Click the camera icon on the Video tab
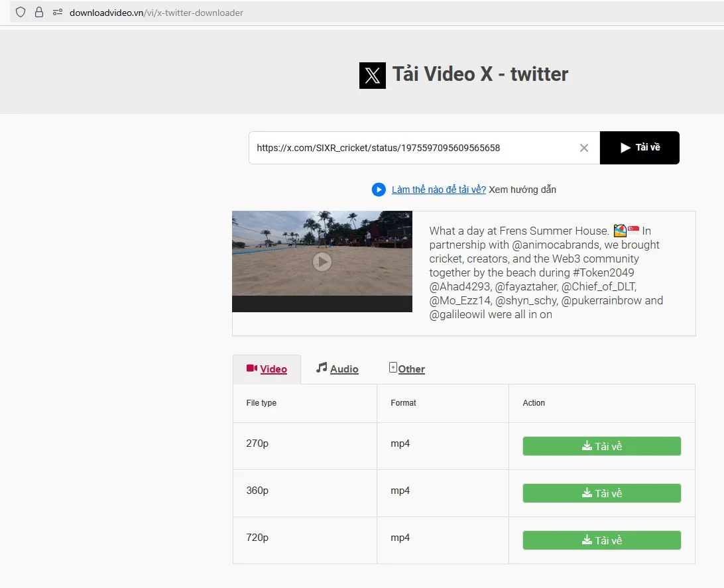724x588 pixels. pyautogui.click(x=253, y=368)
